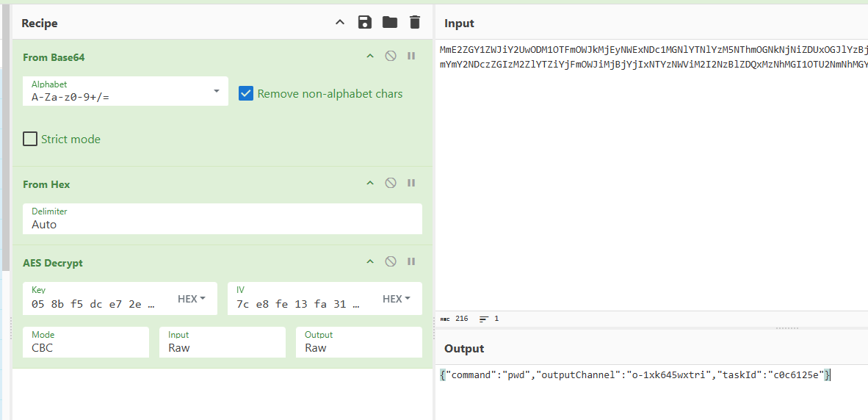Open the Base64 Alphabet dropdown
Viewport: 868px width, 420px height.
(x=216, y=91)
